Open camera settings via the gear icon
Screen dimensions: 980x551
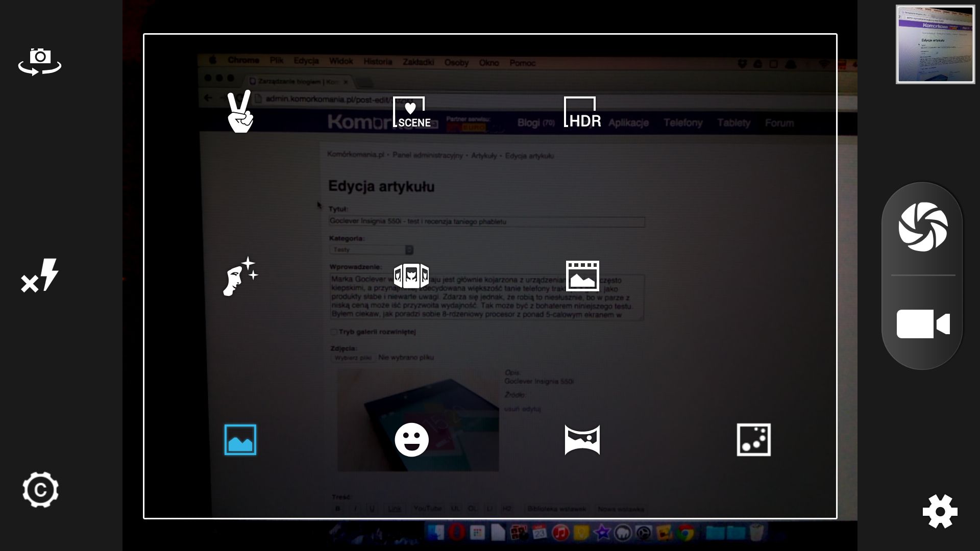[940, 511]
